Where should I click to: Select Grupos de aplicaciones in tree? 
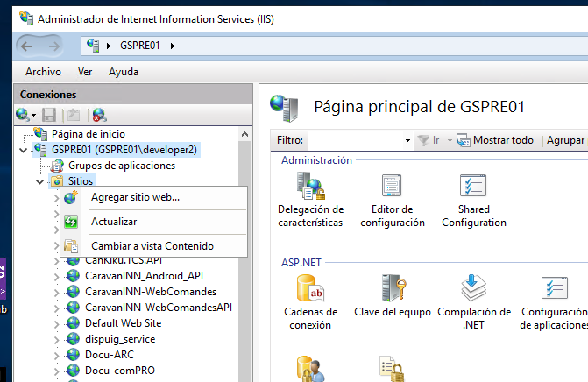[121, 166]
